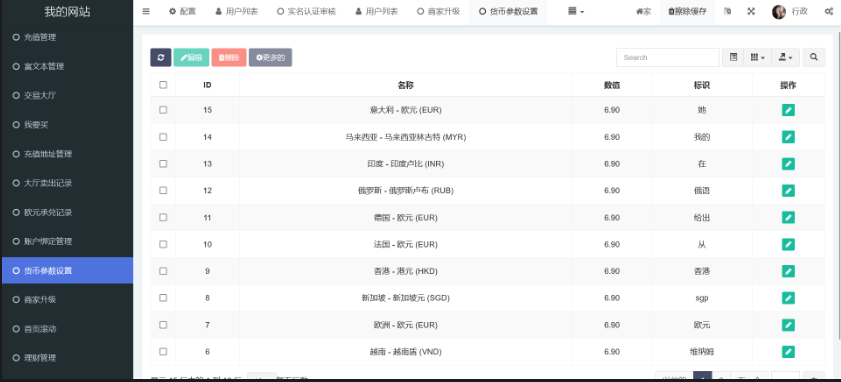Viewport: 841px width, 382px height.
Task: Sort by the ID column header
Action: (207, 85)
